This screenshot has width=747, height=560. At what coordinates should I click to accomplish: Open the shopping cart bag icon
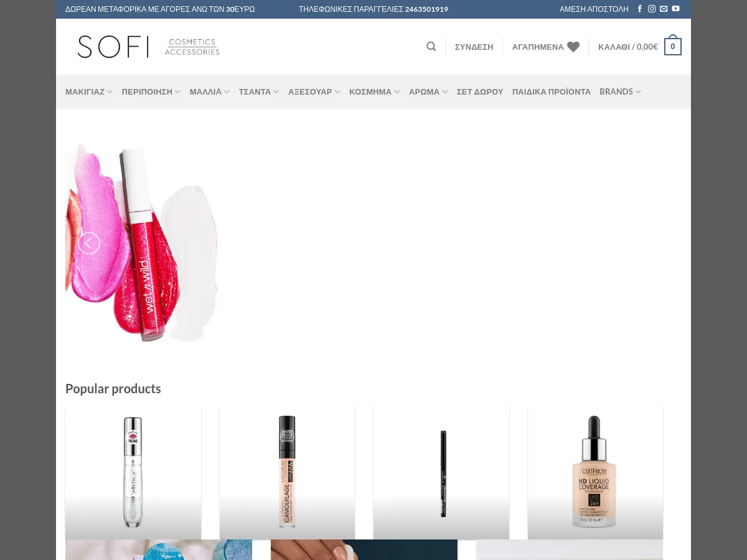672,47
